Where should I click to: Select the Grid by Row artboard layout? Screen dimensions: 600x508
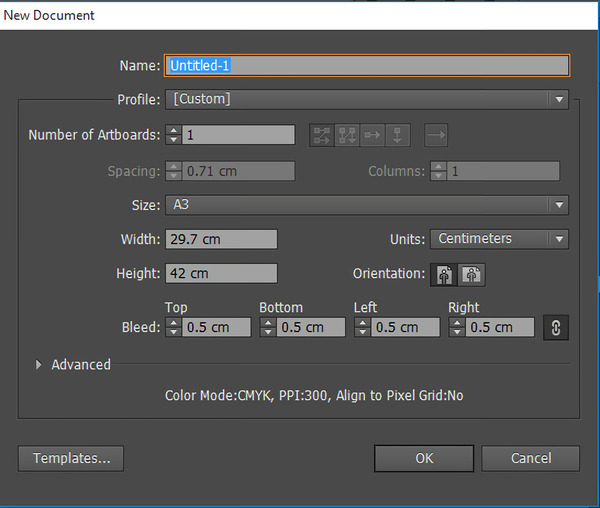pyautogui.click(x=322, y=135)
